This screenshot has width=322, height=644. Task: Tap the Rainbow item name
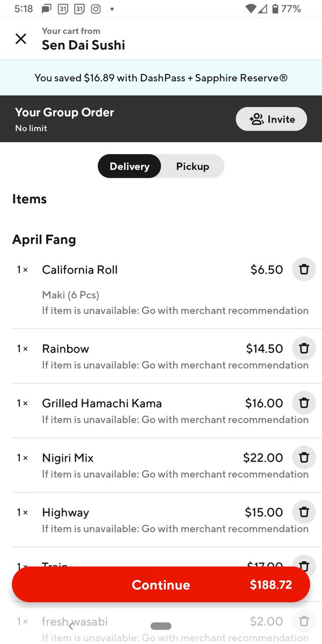(65, 349)
